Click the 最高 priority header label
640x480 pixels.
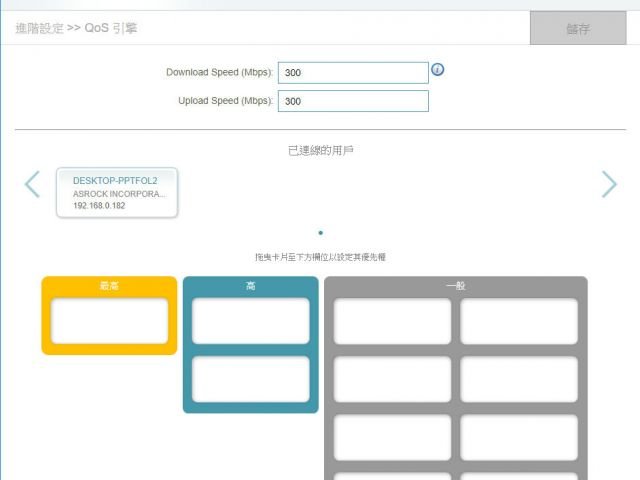109,285
